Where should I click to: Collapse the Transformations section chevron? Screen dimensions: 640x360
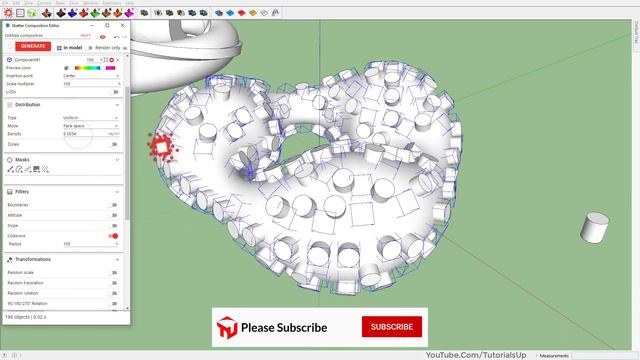117,260
